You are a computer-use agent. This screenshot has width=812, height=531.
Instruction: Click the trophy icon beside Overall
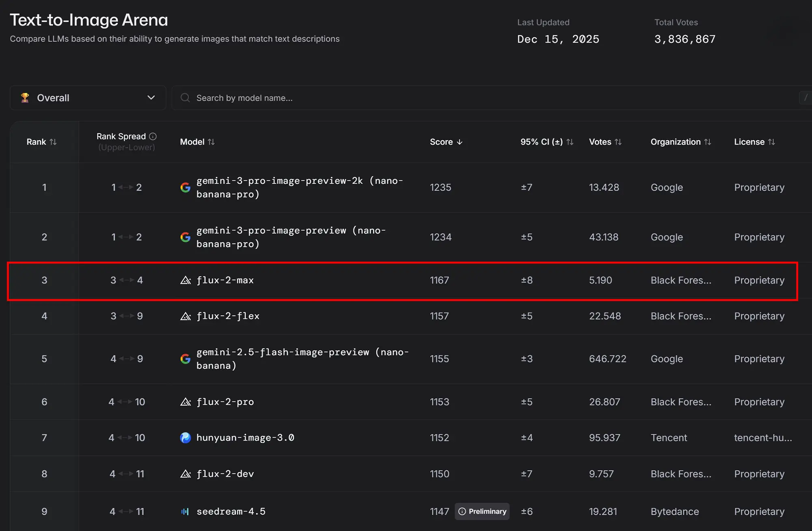tap(25, 98)
